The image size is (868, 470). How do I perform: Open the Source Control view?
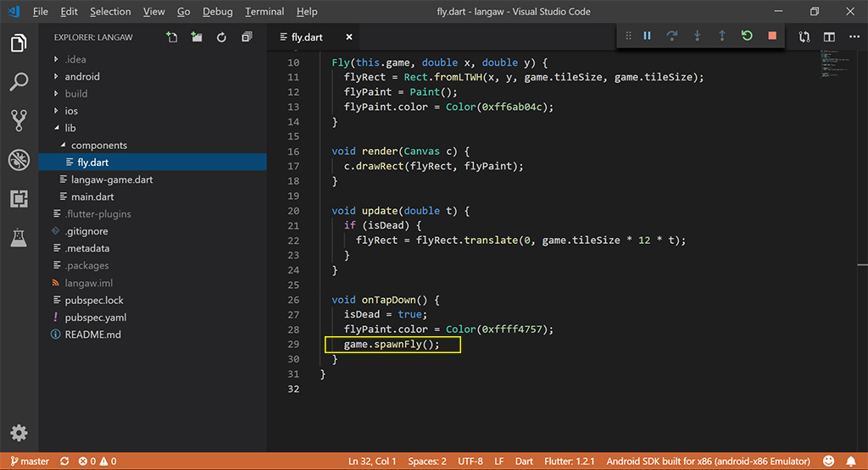(19, 120)
